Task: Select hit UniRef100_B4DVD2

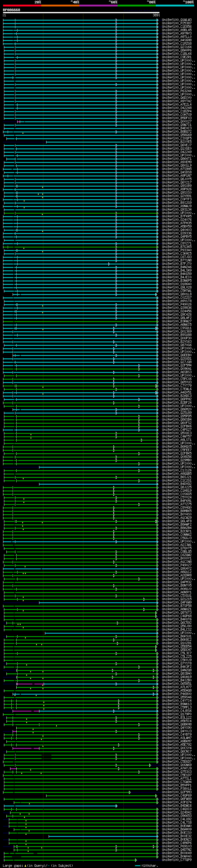Action: [x=177, y=484]
